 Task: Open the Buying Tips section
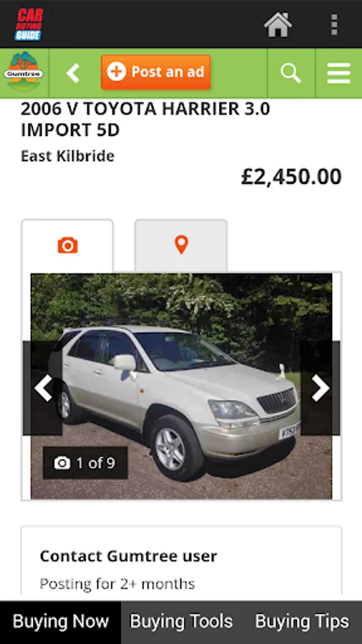click(x=302, y=622)
